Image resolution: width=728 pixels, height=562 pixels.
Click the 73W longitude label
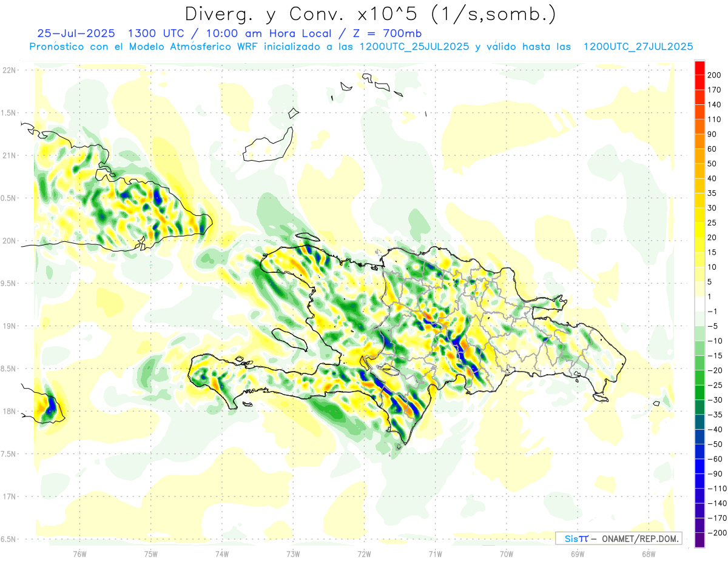(293, 554)
